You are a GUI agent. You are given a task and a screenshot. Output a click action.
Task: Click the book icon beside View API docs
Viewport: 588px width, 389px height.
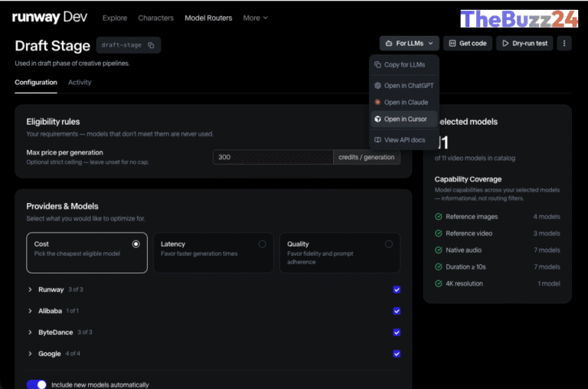click(377, 140)
